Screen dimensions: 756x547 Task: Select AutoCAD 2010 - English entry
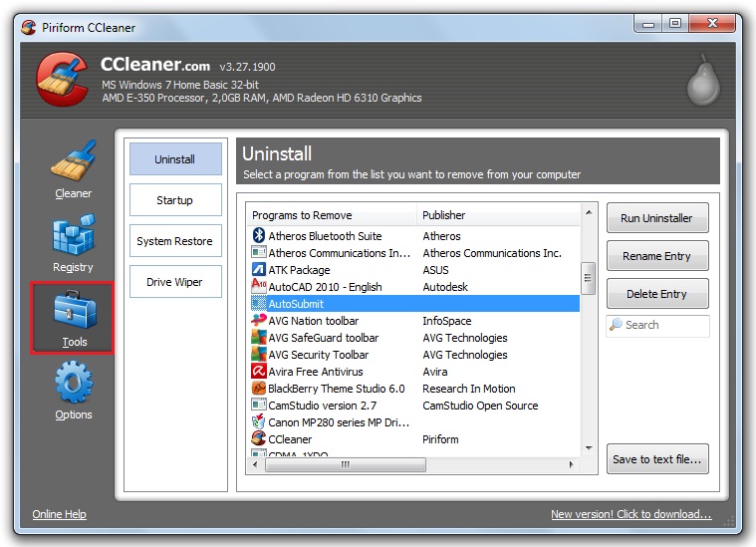[x=415, y=287]
